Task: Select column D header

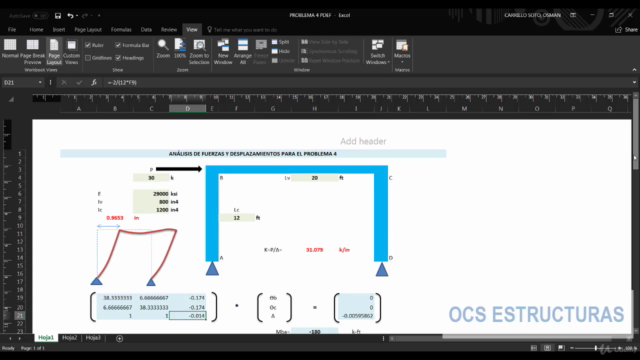Action: (187, 109)
